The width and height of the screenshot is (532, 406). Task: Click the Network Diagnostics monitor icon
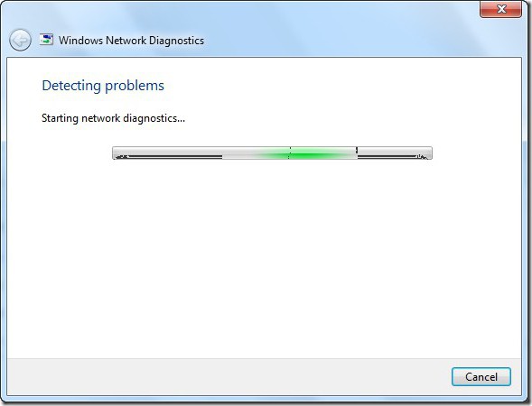(x=46, y=40)
